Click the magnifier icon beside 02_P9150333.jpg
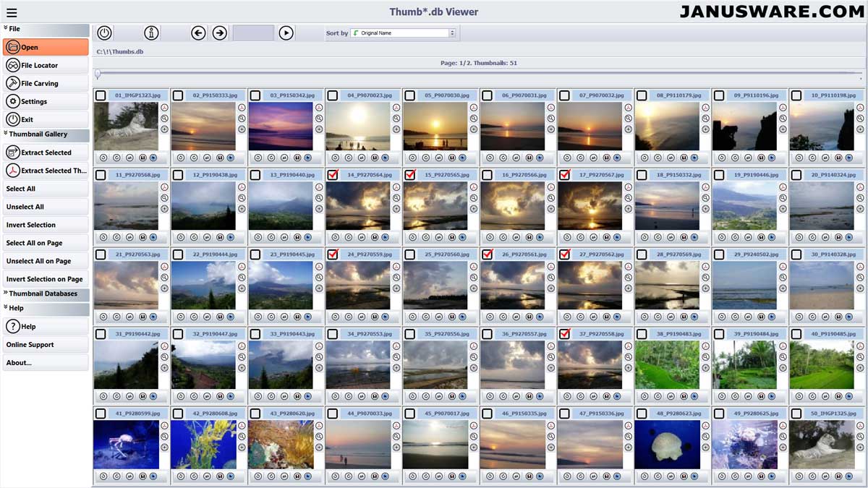The height and width of the screenshot is (488, 868). tap(242, 119)
